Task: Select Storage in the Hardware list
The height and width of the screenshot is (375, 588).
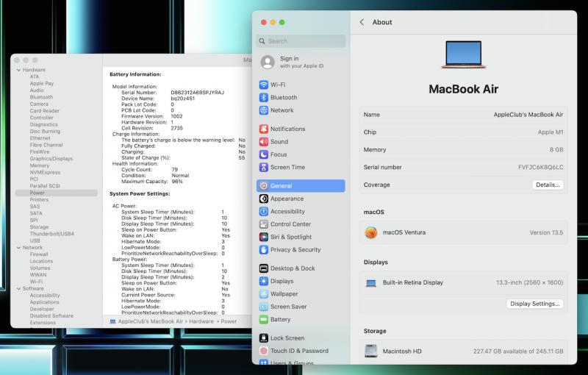Action: pos(39,227)
